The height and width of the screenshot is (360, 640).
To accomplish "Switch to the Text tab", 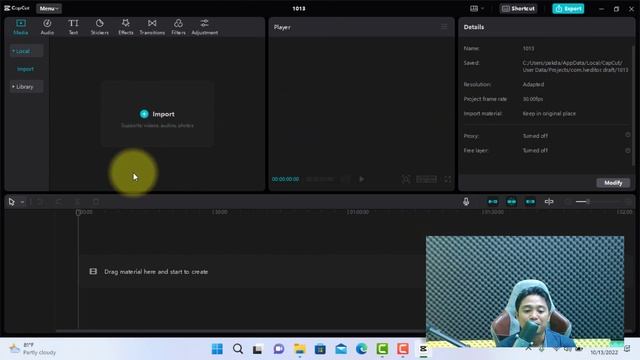I will pyautogui.click(x=73, y=27).
